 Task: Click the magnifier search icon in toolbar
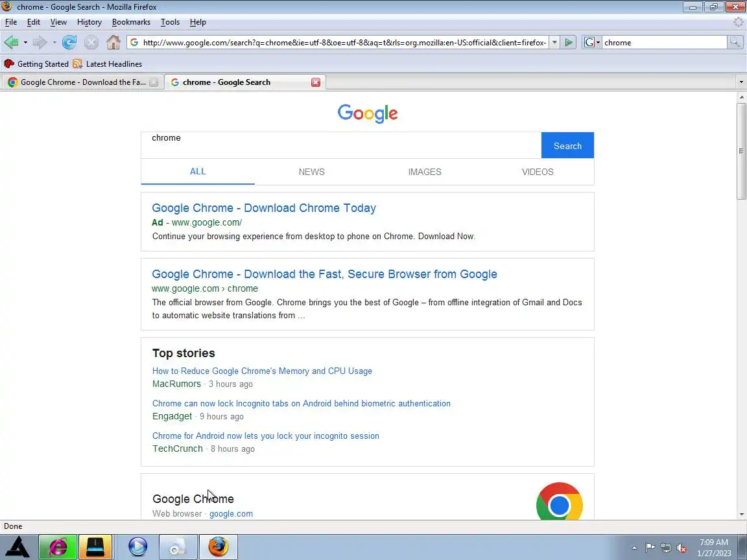point(735,42)
